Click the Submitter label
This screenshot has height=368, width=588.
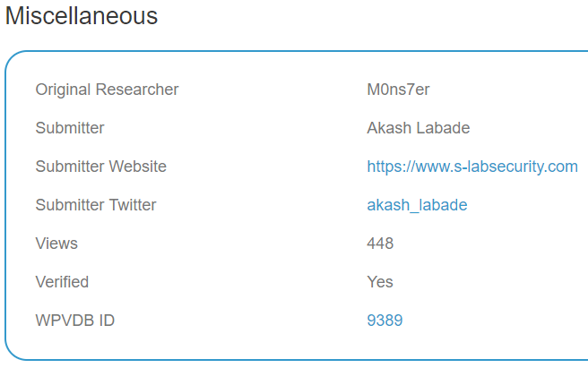coord(70,128)
